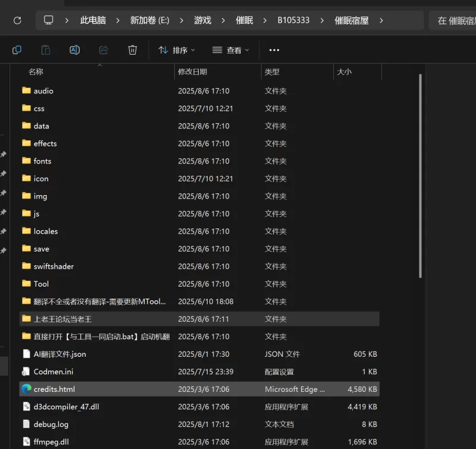Expand the chevron after 游戏 breadcrumb
Image resolution: width=476 pixels, height=449 pixels.
point(223,21)
